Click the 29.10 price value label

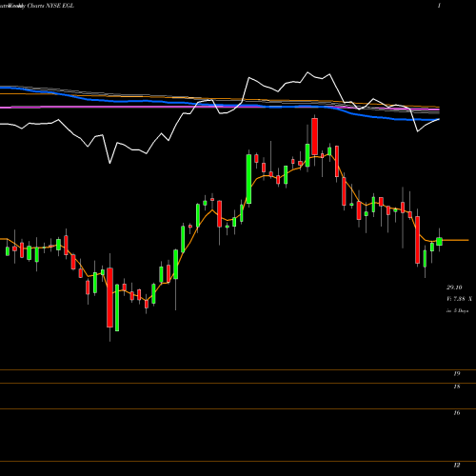[454, 288]
